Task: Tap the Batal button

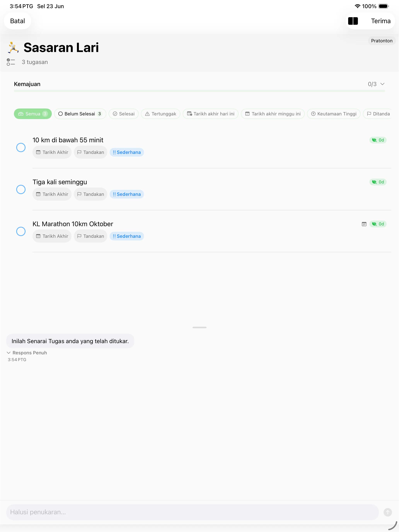Action: coord(18,21)
